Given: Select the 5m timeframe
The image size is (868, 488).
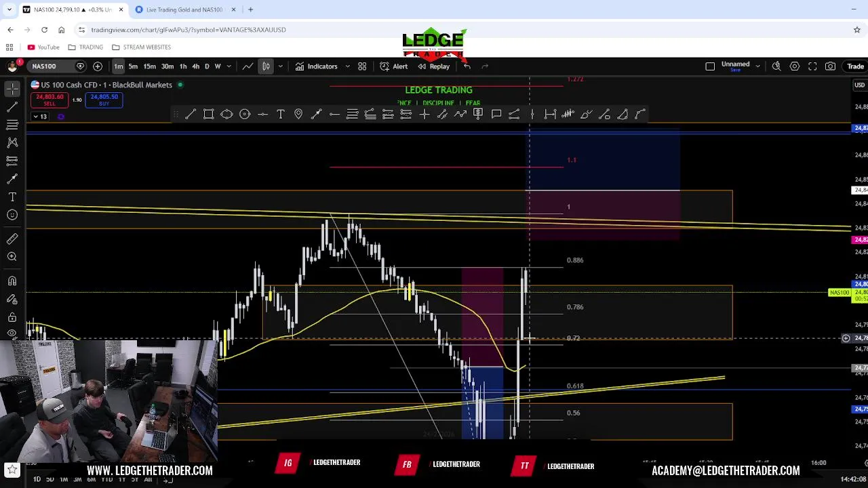Looking at the screenshot, I should (x=133, y=66).
